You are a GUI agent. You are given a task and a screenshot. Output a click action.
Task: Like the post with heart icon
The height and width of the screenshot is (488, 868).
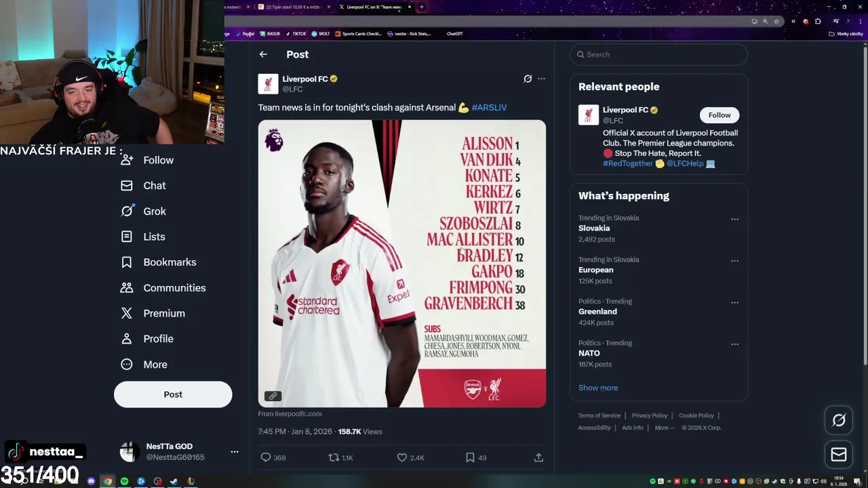coord(402,457)
